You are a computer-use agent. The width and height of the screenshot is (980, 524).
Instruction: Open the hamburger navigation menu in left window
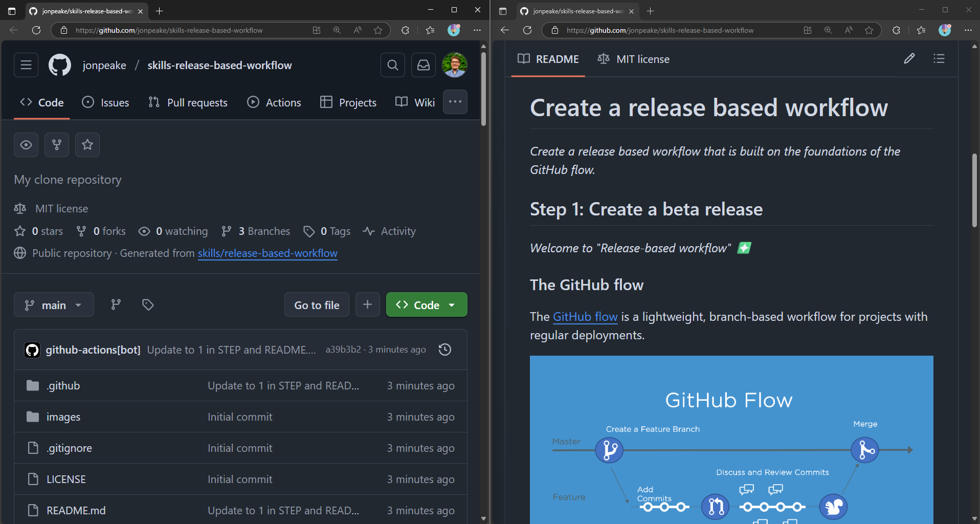[26, 65]
